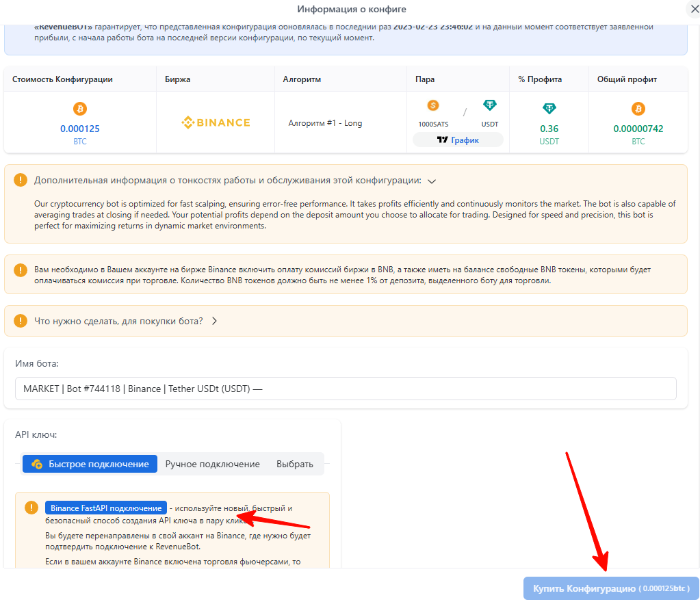
Task: Click the Биржа column header
Action: pos(177,79)
